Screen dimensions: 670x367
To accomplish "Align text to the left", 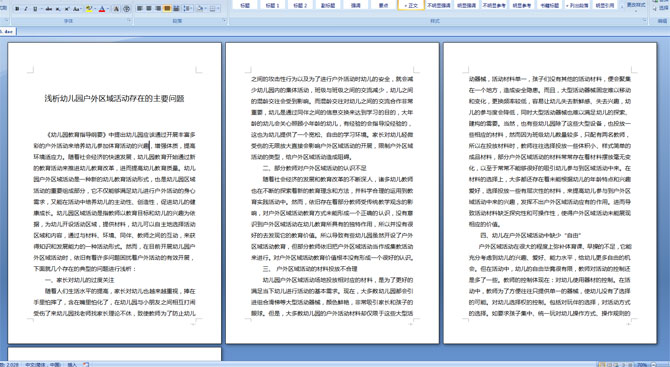I will [x=139, y=9].
